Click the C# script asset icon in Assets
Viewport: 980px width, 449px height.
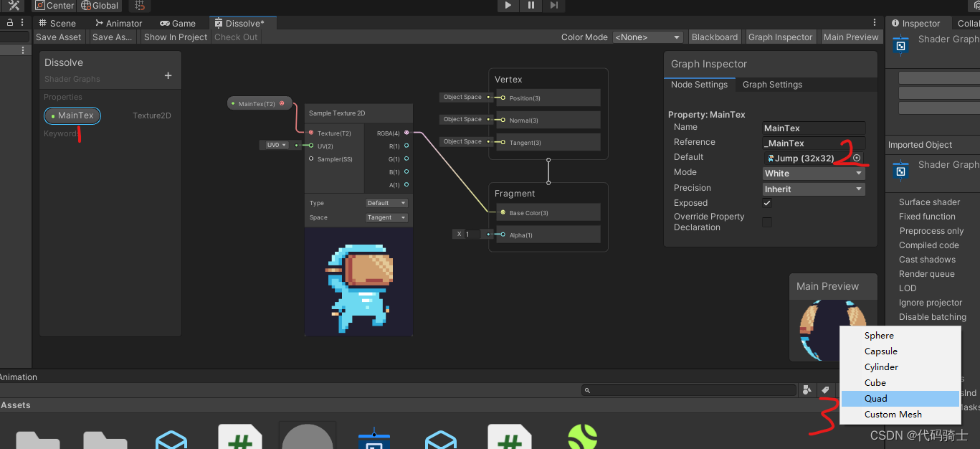[x=239, y=435]
